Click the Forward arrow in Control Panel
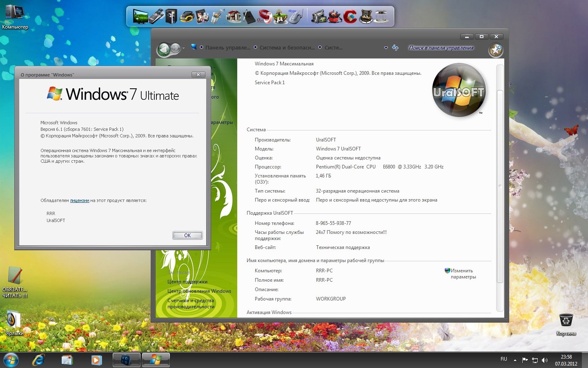 coord(175,49)
